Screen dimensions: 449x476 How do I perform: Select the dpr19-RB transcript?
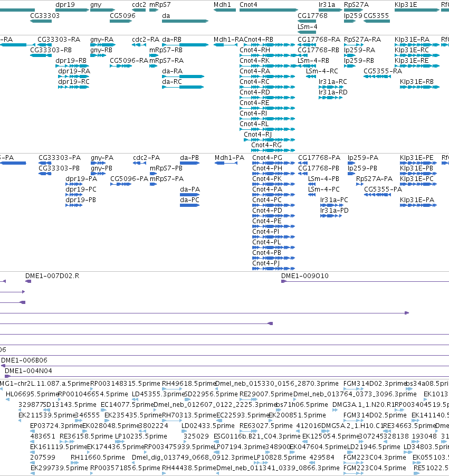[x=72, y=66]
